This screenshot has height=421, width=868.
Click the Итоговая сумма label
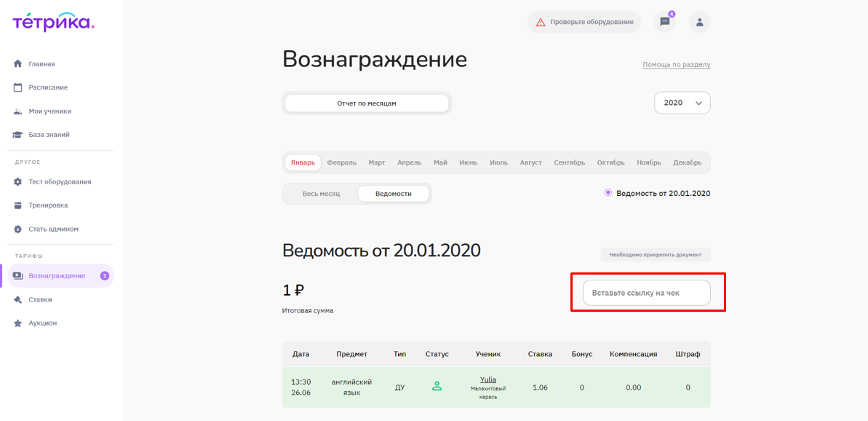[x=308, y=311]
